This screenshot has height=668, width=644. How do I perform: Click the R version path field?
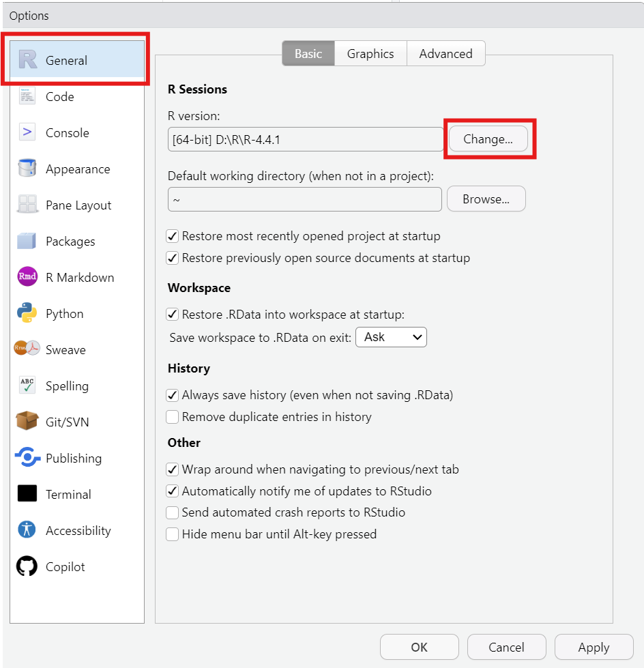click(306, 139)
